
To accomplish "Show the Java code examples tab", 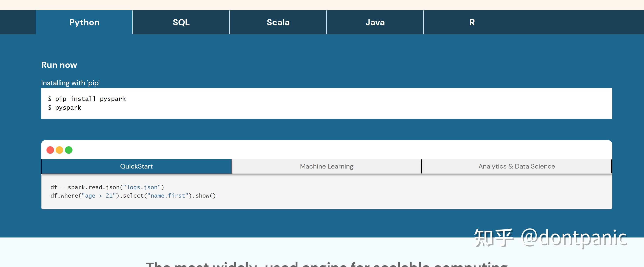I will coord(375,22).
